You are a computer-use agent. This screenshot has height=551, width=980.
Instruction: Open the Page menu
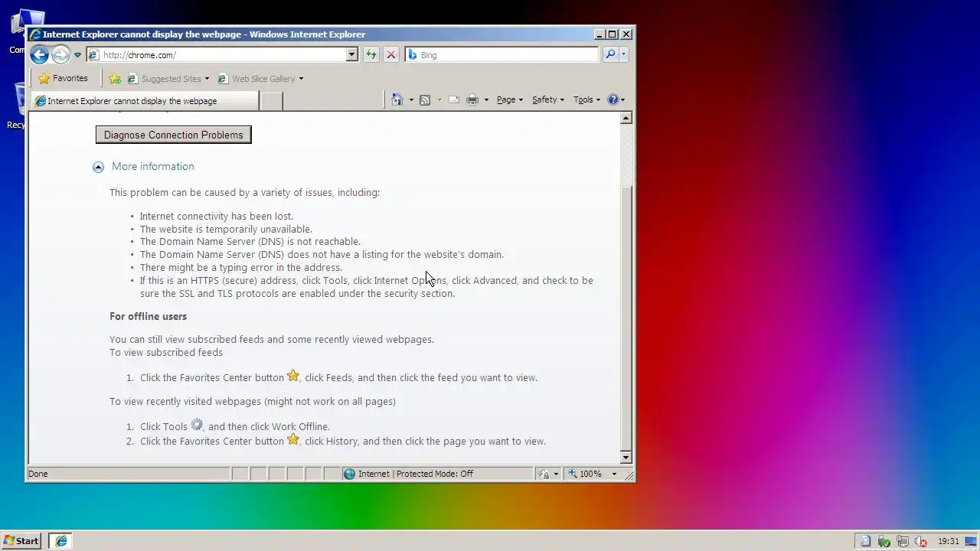click(510, 99)
